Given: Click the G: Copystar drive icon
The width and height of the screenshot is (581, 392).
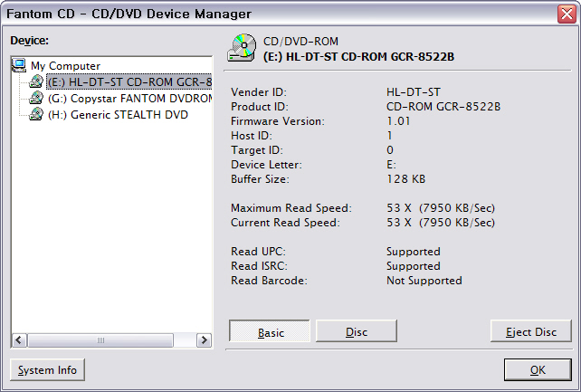Looking at the screenshot, I should coord(36,98).
